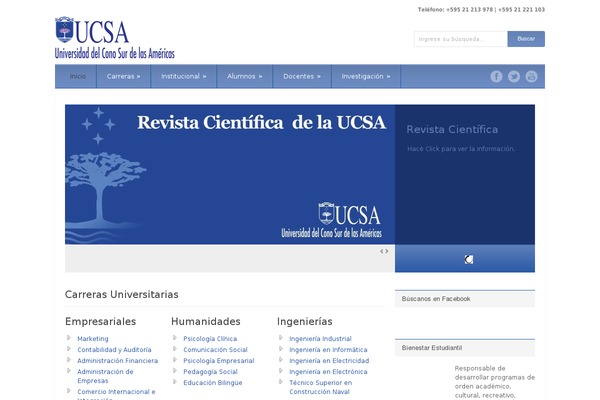Viewport: 600px width, 400px height.
Task: Click the arrow bullet beside Psicología Empresarial
Action: [175, 360]
